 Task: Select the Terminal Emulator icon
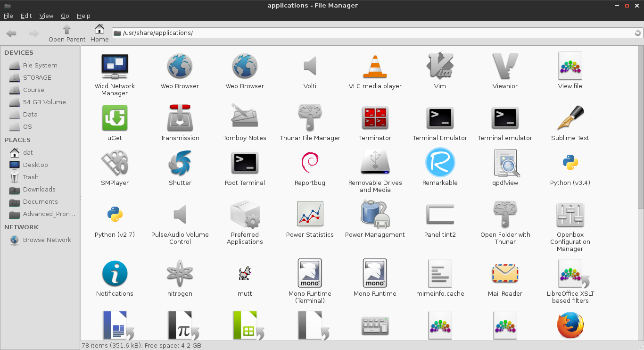tap(440, 118)
